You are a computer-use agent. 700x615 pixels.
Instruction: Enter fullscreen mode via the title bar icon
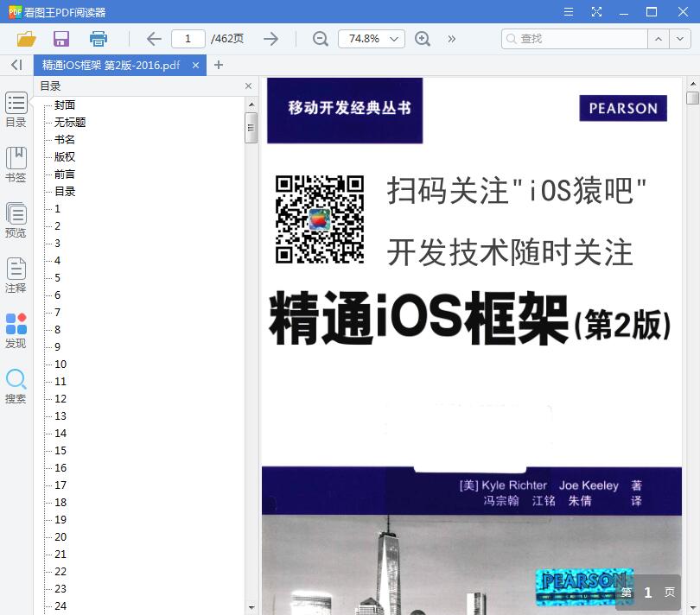[596, 11]
